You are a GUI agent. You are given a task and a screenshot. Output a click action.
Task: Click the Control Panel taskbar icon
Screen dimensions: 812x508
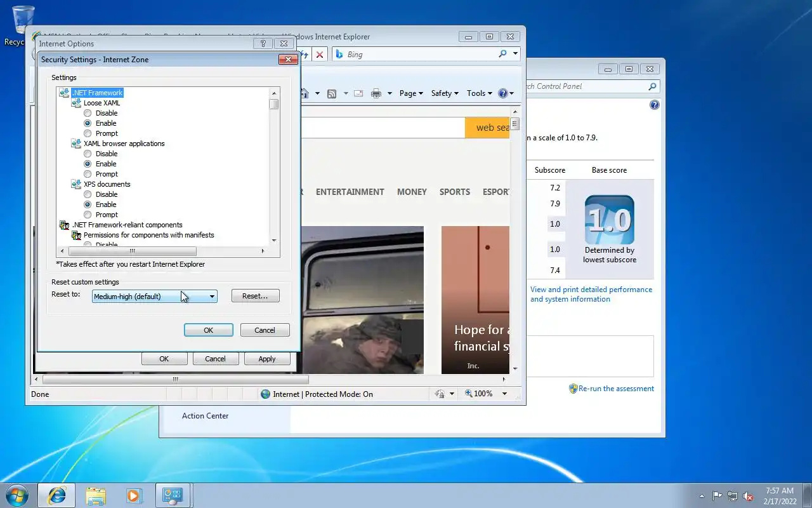(173, 495)
